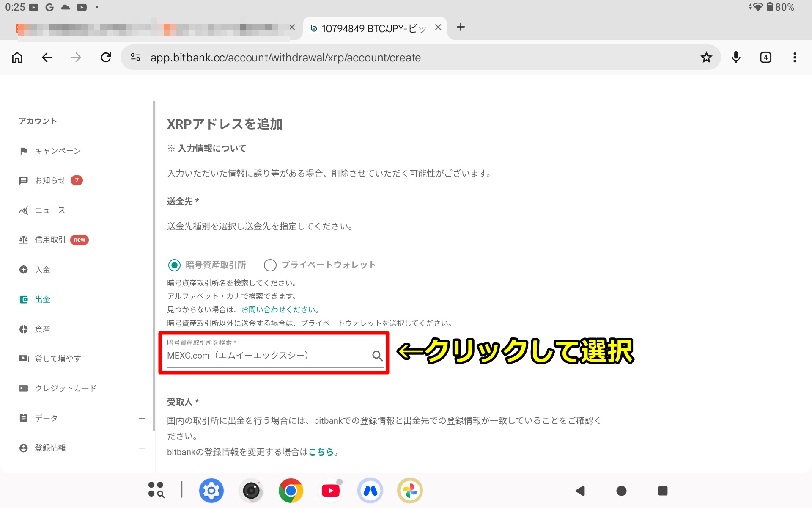Select the プライベートウォレット radio button
812x508 pixels.
point(270,265)
